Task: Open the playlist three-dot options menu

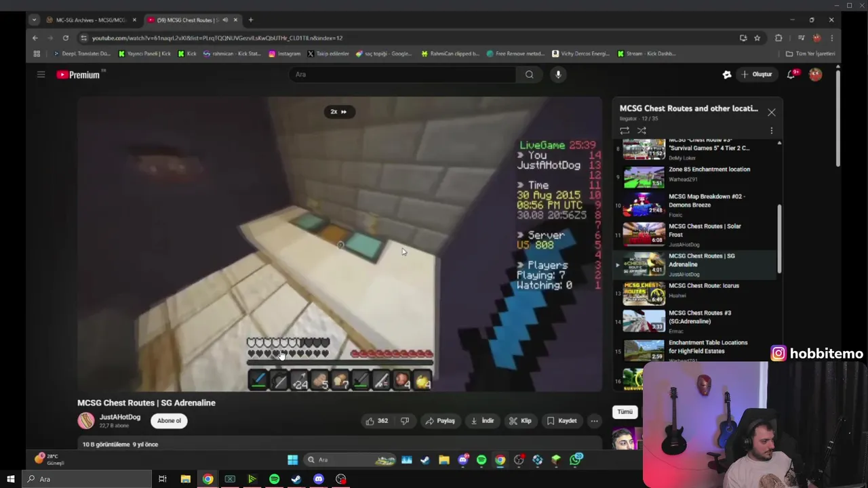Action: click(771, 130)
